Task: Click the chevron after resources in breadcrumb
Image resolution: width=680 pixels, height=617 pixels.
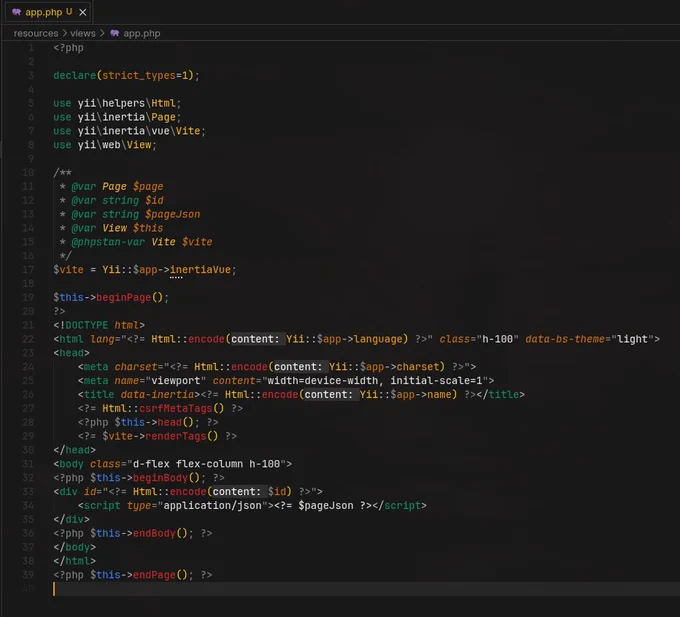Action: [x=64, y=33]
